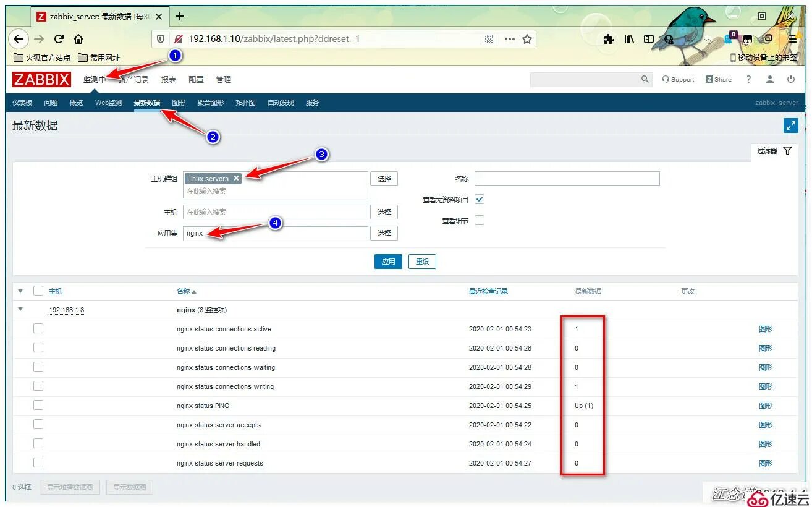Go back with the browser back arrow
The image size is (812, 507).
click(19, 39)
